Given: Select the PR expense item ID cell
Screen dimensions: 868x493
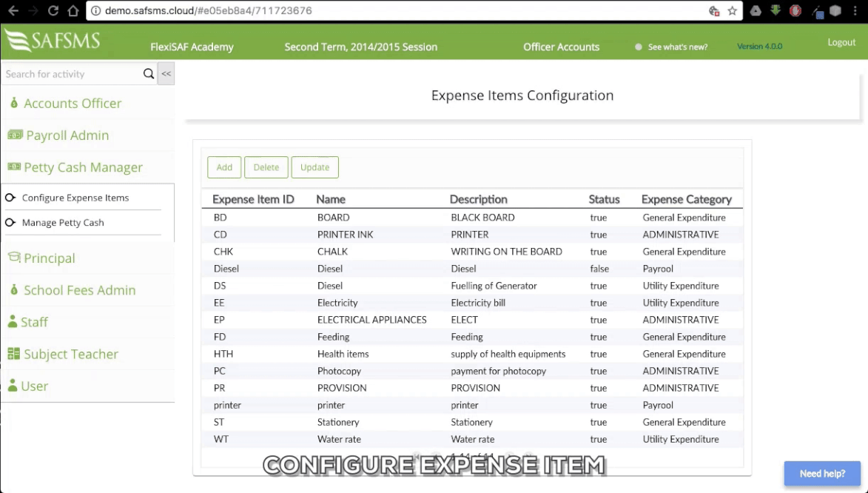Looking at the screenshot, I should coord(220,389).
